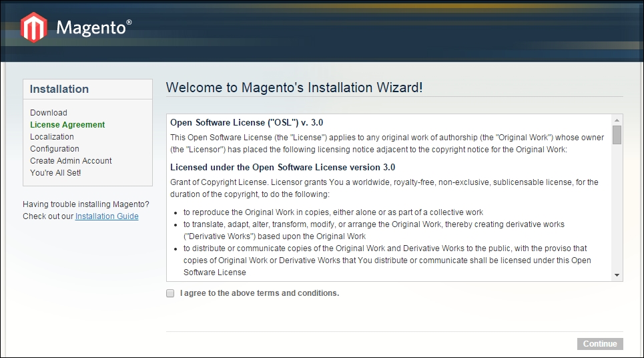
Task: Select the Localization step
Action: click(x=52, y=136)
